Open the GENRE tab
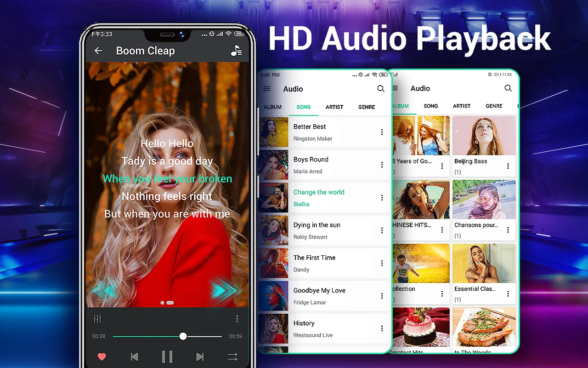This screenshot has width=588, height=368. (366, 107)
